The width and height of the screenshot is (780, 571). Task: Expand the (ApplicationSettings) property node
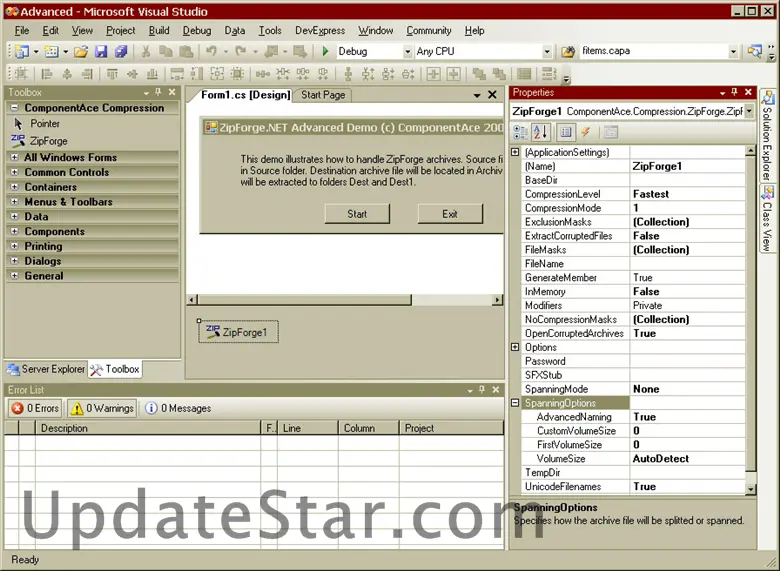(515, 152)
